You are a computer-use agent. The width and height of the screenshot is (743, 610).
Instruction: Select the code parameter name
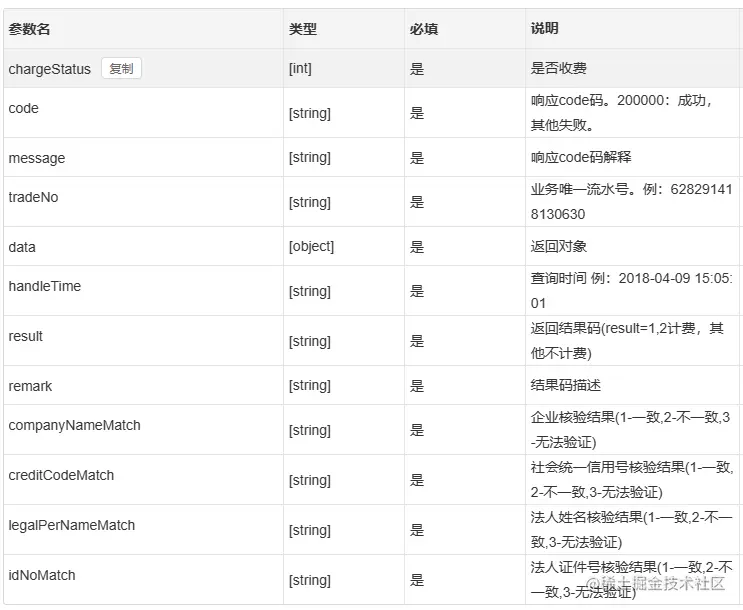pyautogui.click(x=24, y=109)
